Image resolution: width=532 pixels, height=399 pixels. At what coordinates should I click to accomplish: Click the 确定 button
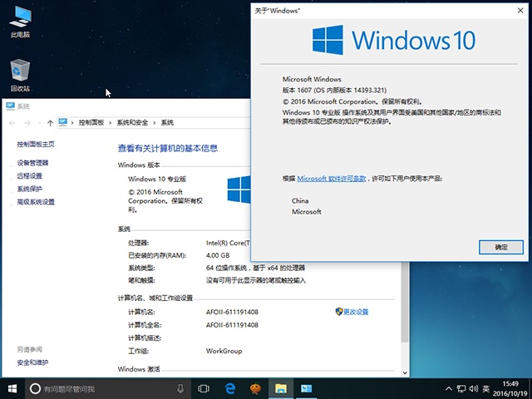(x=500, y=247)
